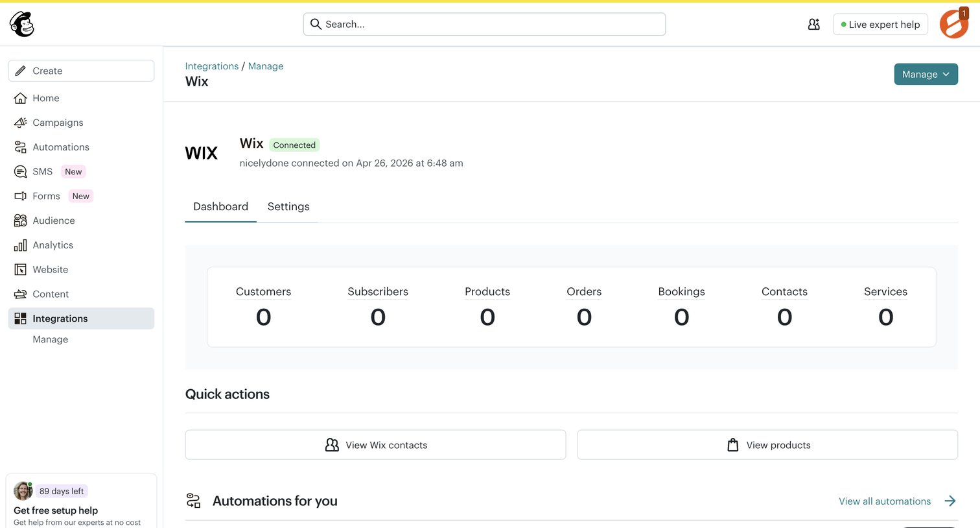Click the Integrations breadcrumb link
980x528 pixels.
[x=212, y=66]
